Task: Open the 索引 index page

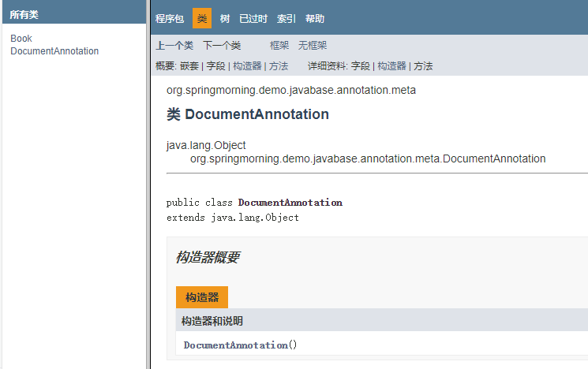Action: [x=287, y=19]
